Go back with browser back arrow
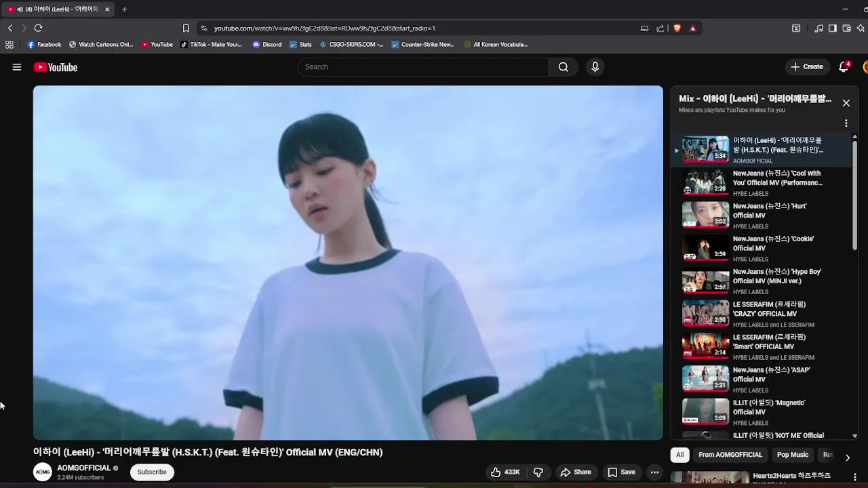The width and height of the screenshot is (868, 488). coord(10,28)
